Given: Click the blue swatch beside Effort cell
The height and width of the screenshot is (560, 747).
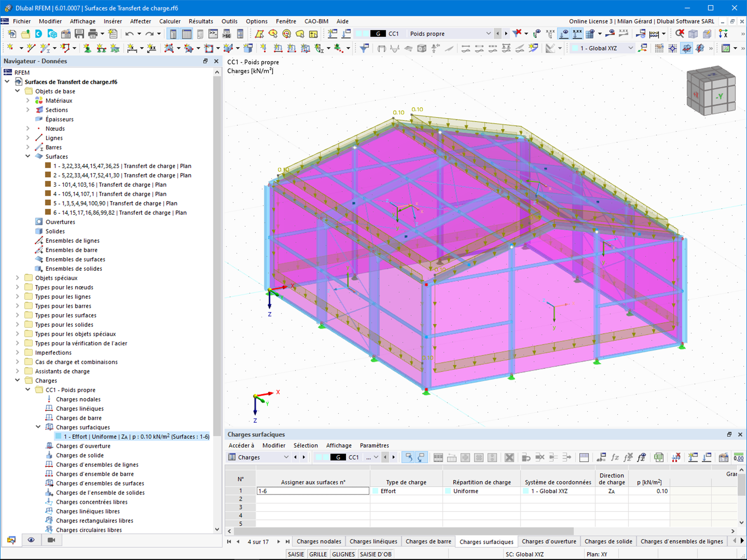Looking at the screenshot, I should point(376,491).
